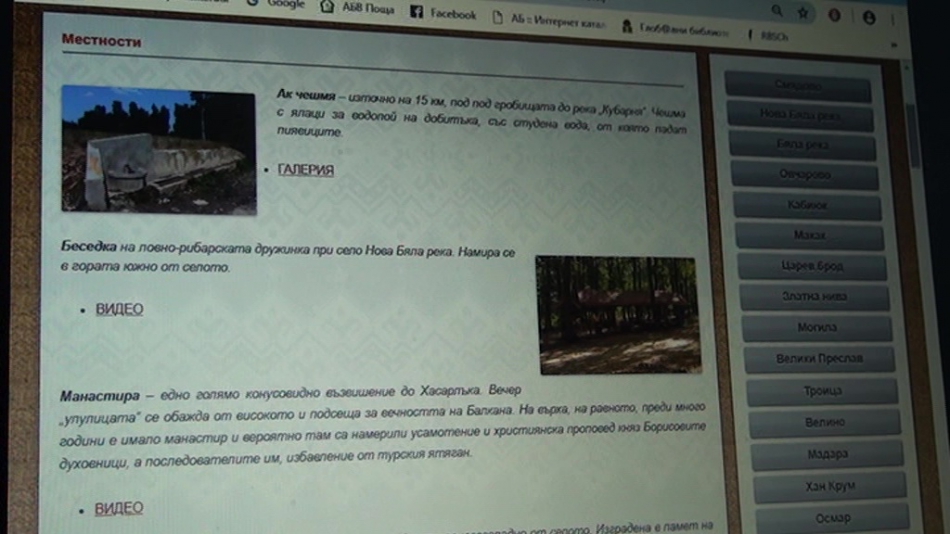The image size is (950, 534).
Task: Click the zoom magnifier icon in address bar
Action: point(777,11)
